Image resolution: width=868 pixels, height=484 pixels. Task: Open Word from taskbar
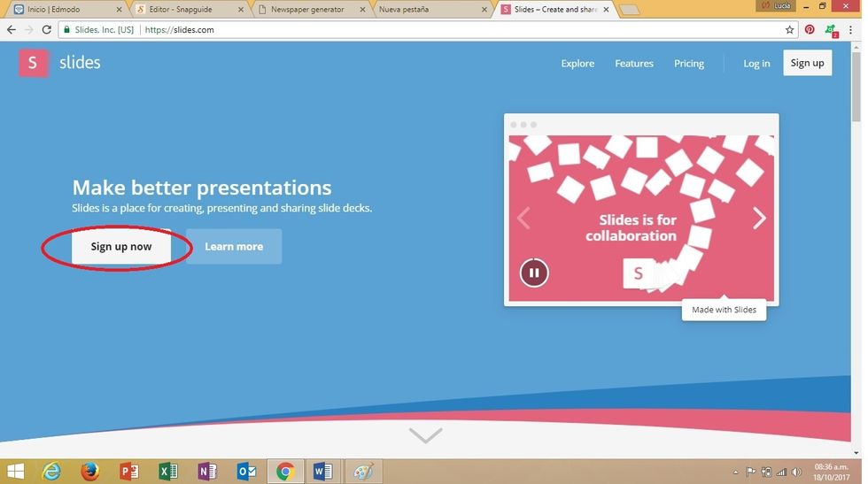coord(322,472)
